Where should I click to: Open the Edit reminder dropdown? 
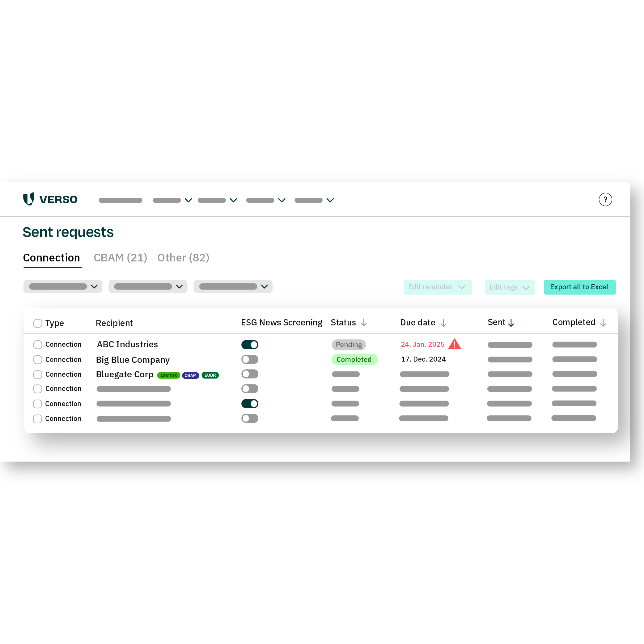click(x=438, y=287)
